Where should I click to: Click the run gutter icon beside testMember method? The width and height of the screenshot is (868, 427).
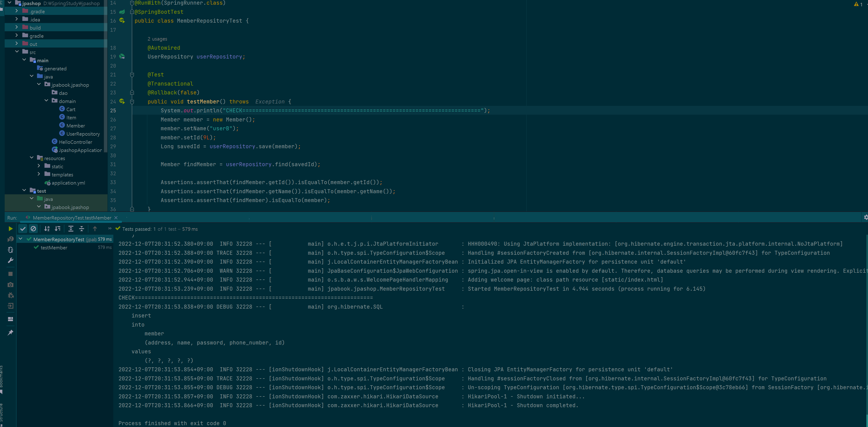pos(122,101)
